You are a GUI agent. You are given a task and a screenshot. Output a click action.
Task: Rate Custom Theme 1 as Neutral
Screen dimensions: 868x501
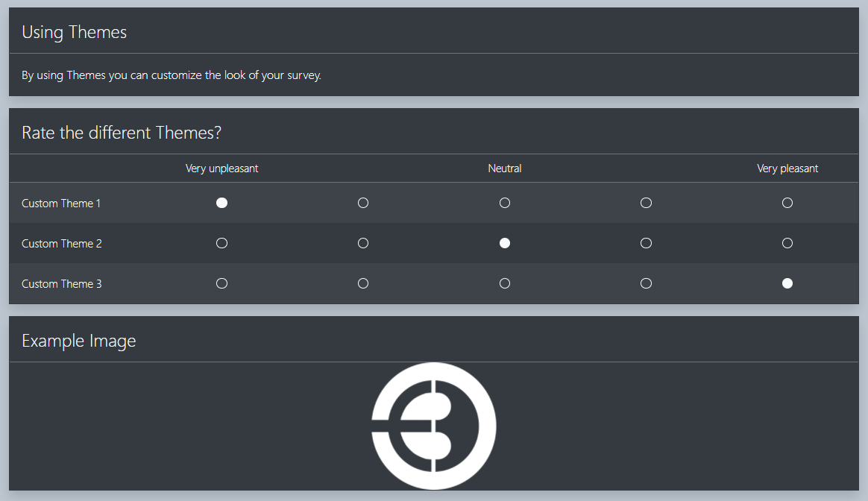(x=505, y=202)
